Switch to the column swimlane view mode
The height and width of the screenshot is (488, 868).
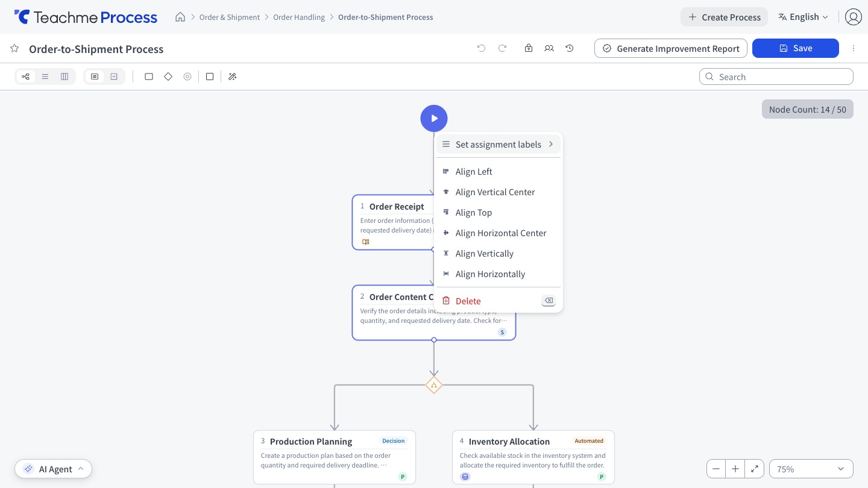64,77
